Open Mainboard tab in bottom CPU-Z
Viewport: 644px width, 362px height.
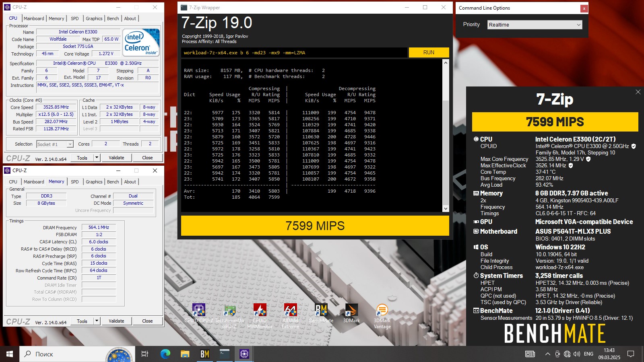[x=34, y=182]
